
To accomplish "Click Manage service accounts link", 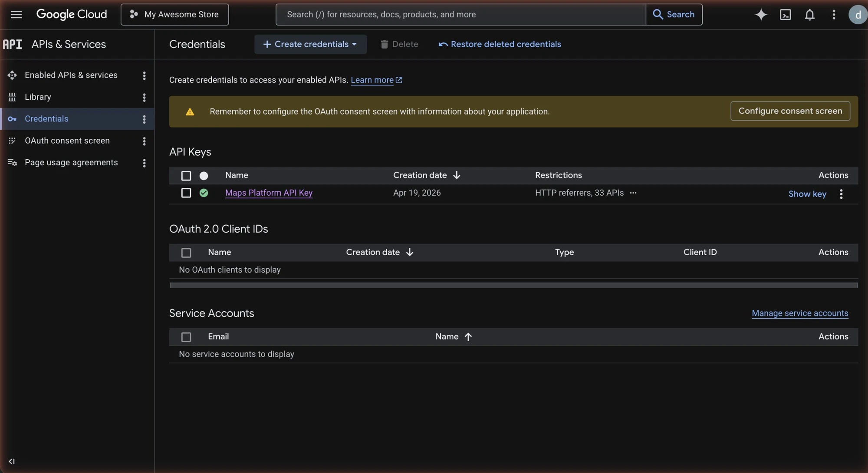I will [x=800, y=313].
